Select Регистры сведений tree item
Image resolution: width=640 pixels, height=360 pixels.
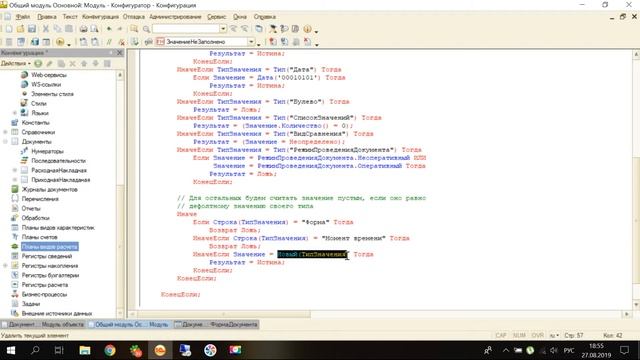pyautogui.click(x=47, y=256)
